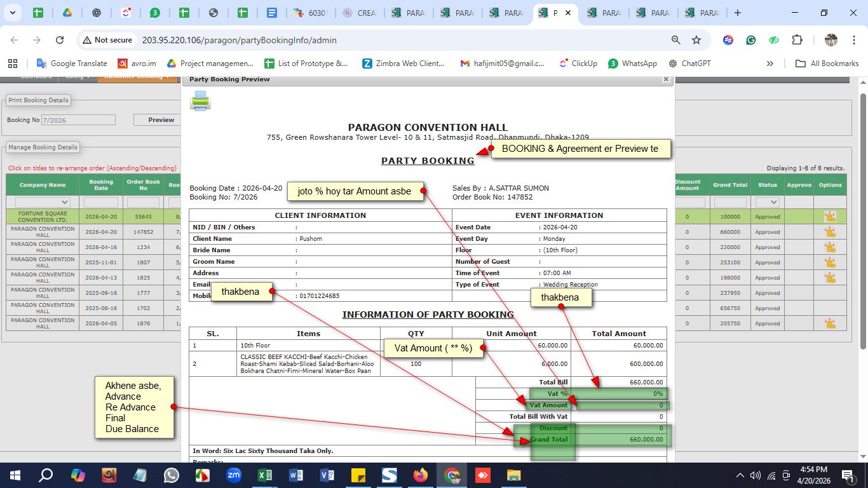
Task: Select the 656750 grand total cell
Action: point(730,308)
